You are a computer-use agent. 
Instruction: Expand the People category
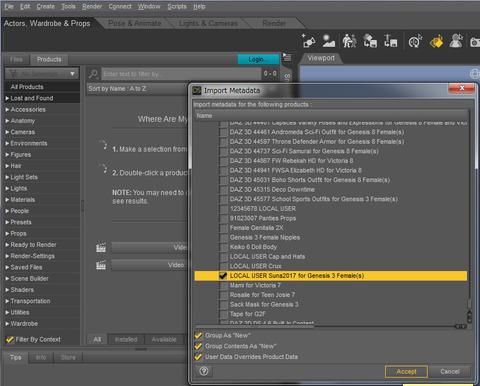[x=7, y=211]
